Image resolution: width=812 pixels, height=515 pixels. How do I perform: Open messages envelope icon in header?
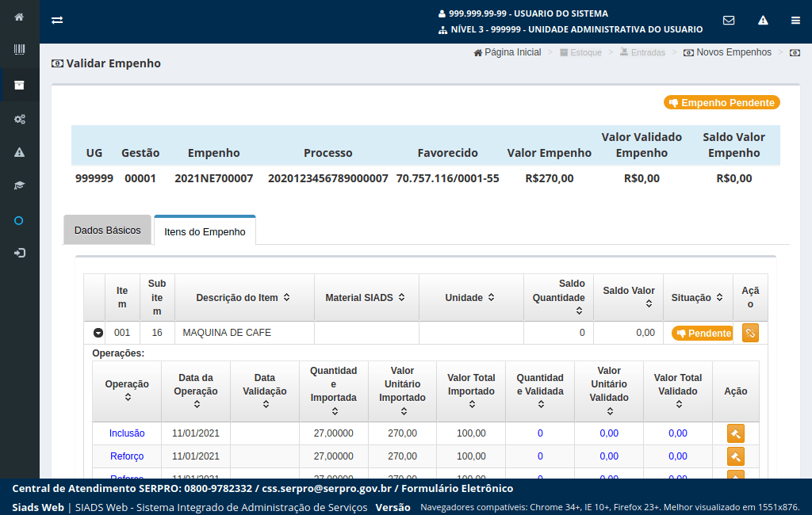pyautogui.click(x=729, y=20)
